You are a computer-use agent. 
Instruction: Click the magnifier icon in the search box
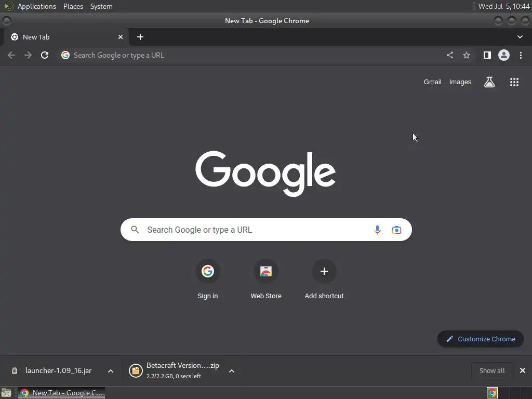(x=135, y=230)
